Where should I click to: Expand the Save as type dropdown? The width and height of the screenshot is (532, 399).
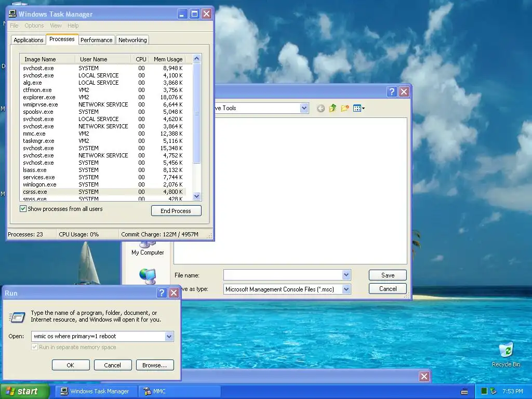pyautogui.click(x=346, y=289)
